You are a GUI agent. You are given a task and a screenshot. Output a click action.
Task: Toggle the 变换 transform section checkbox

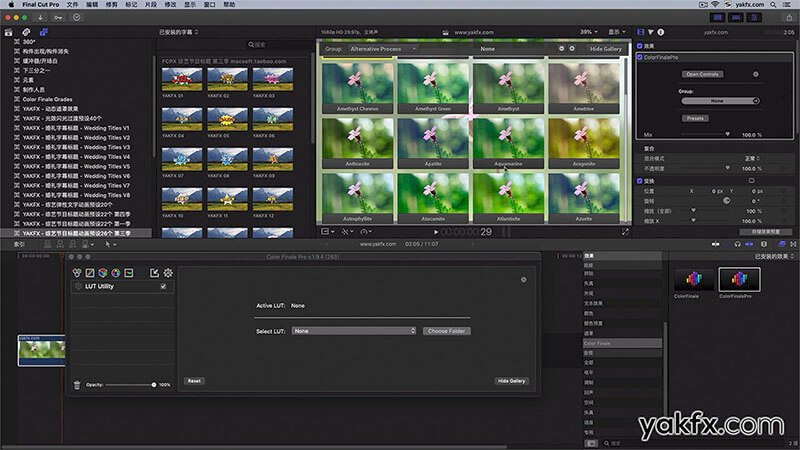(640, 181)
